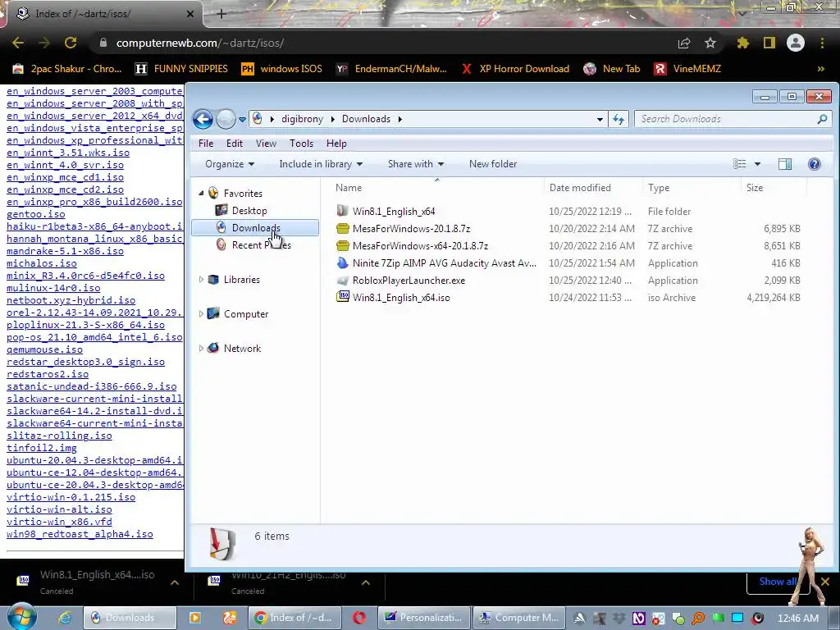Image resolution: width=840 pixels, height=630 pixels.
Task: Click the New folder button
Action: 493,164
